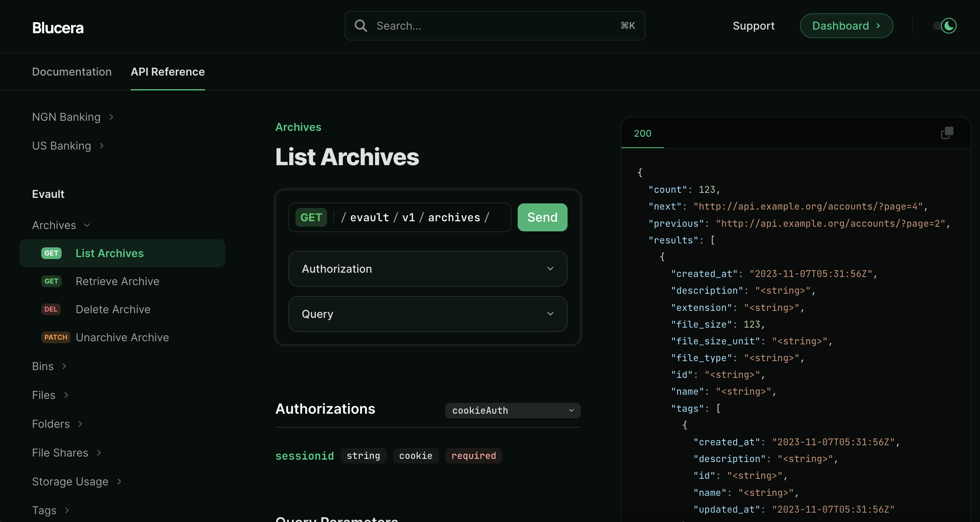Click the GET method badge in request bar
The width and height of the screenshot is (980, 522).
311,217
